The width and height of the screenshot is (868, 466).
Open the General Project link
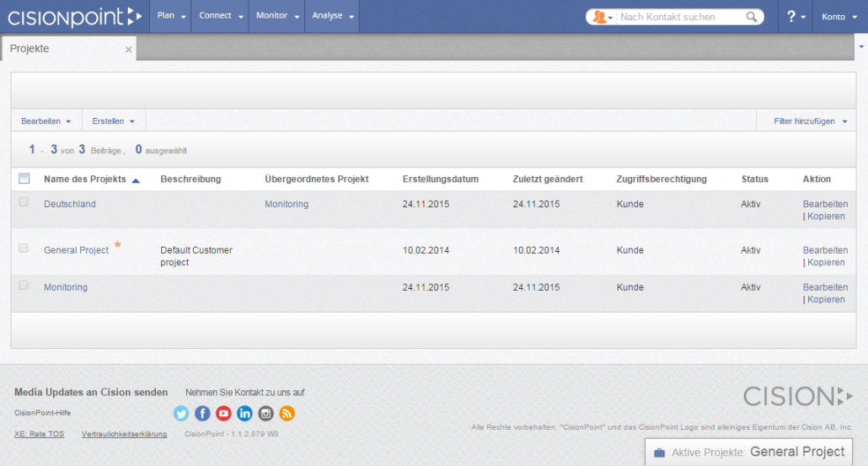tap(77, 250)
